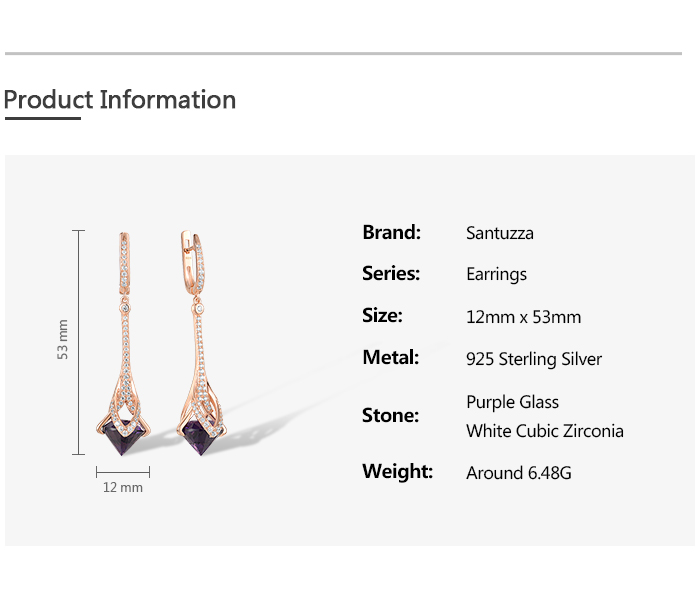Click the Santuzza brand name
Viewport: 700px width, 596px height.
pyautogui.click(x=500, y=233)
